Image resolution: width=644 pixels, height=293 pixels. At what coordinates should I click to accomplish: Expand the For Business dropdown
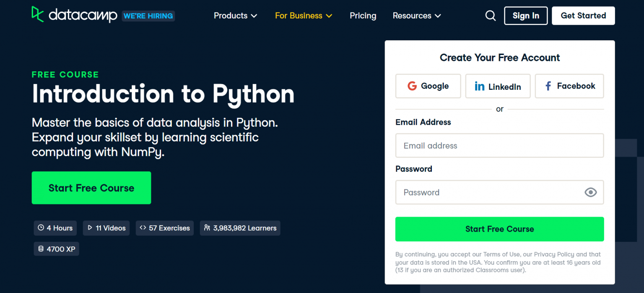[x=303, y=16]
